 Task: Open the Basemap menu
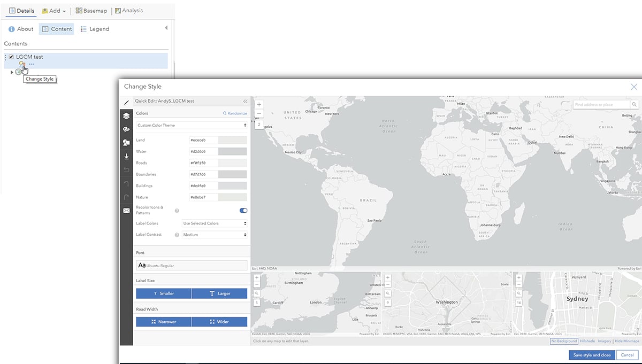coord(91,11)
